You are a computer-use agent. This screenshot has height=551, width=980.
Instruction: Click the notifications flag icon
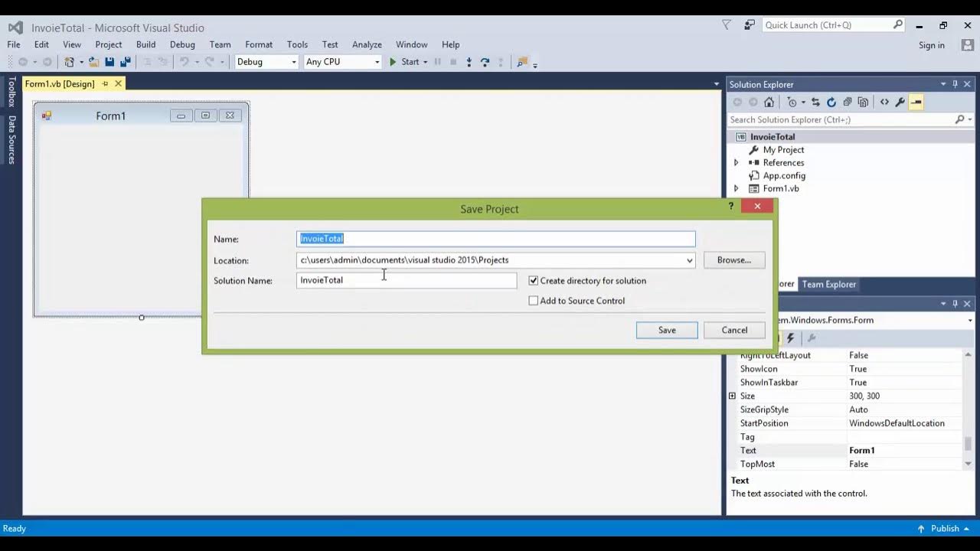(x=727, y=25)
